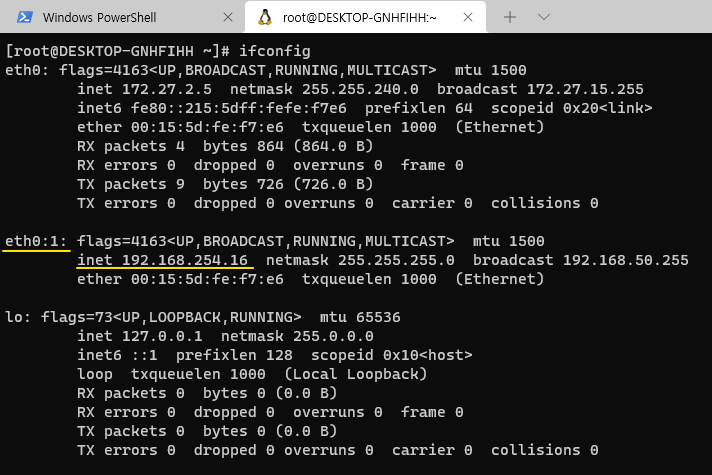Click the PowerShell icon on first tab
Screen dimensions: 712x475
[x=25, y=17]
